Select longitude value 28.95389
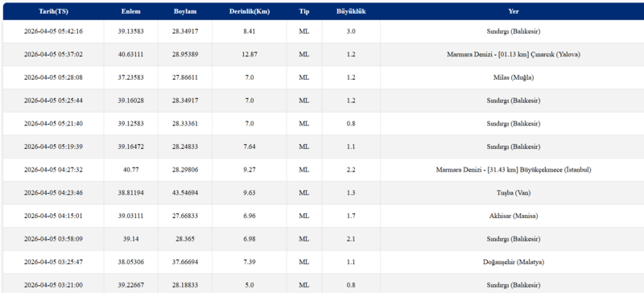 (185, 54)
